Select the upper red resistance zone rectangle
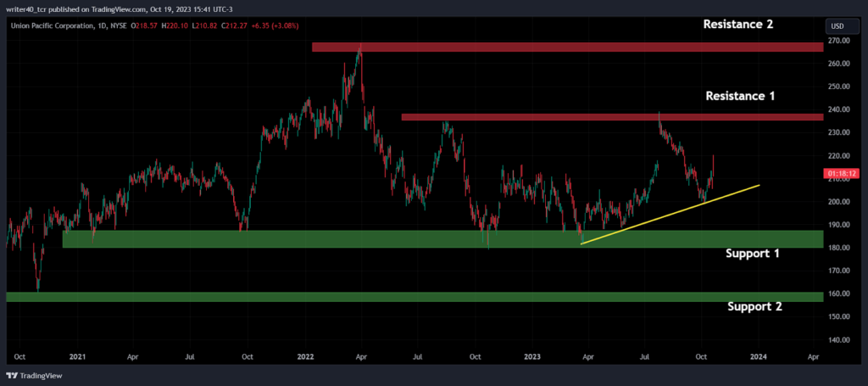The image size is (868, 386). point(567,48)
